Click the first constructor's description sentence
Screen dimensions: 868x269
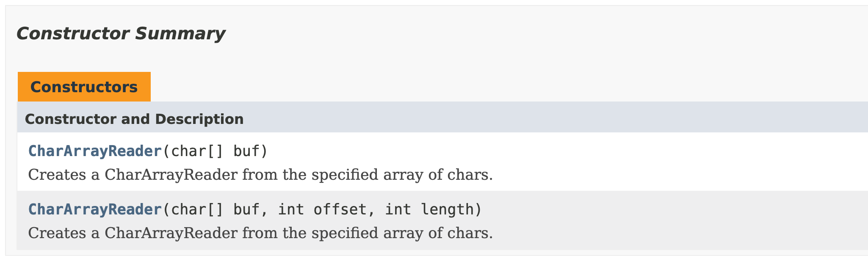260,175
